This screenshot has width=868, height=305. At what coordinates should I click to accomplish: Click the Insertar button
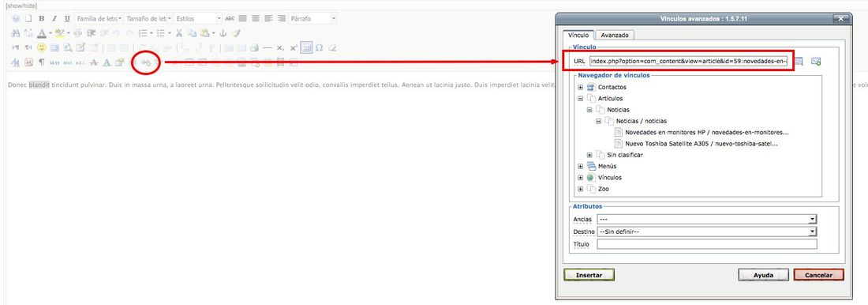pyautogui.click(x=589, y=274)
